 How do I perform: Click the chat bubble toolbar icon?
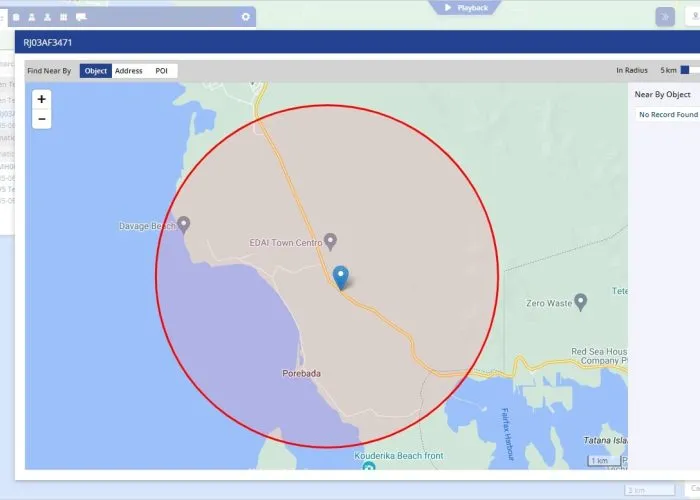click(x=81, y=17)
